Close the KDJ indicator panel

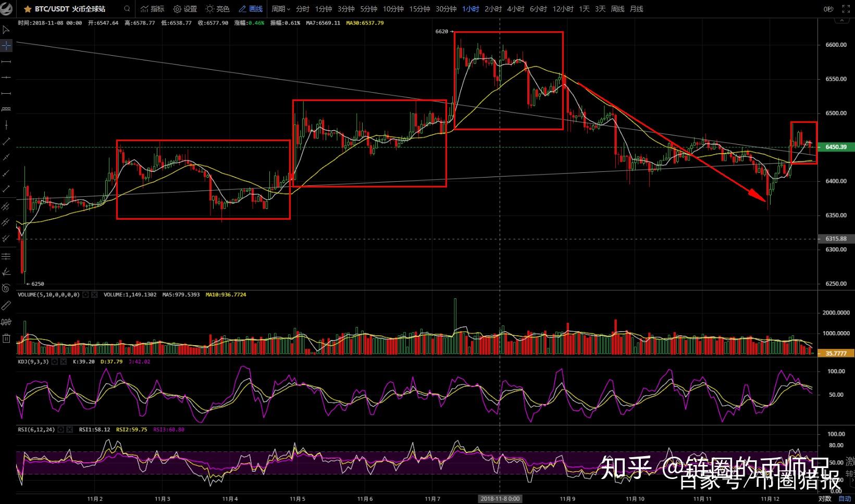coord(64,361)
